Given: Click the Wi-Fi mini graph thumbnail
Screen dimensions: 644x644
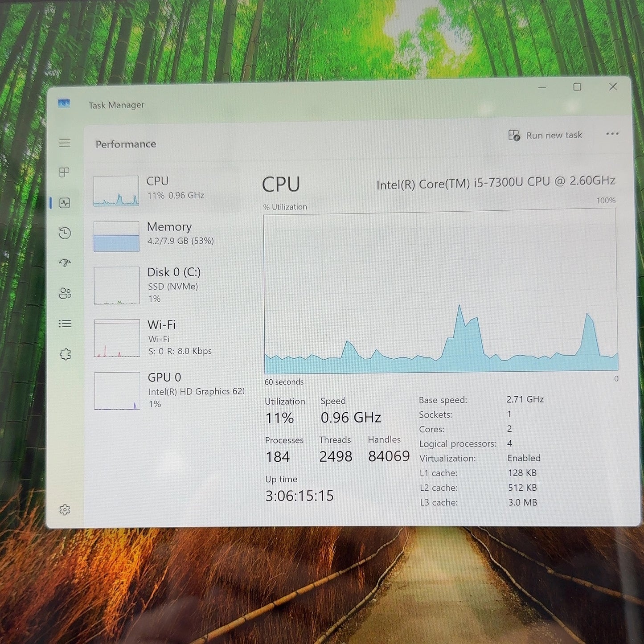Looking at the screenshot, I should pyautogui.click(x=117, y=338).
